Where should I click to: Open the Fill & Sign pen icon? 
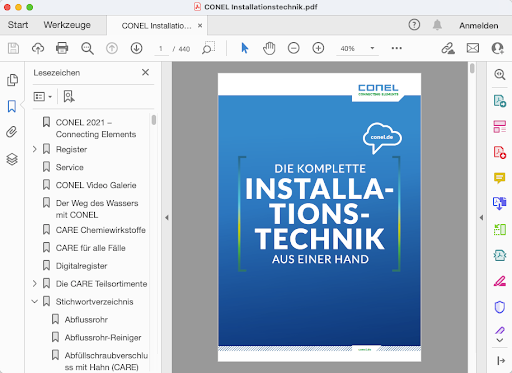pos(500,330)
